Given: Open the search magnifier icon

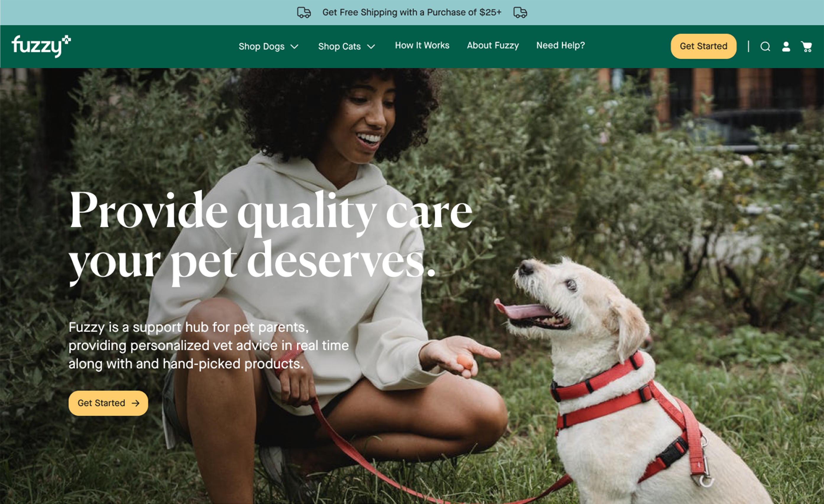Looking at the screenshot, I should 765,46.
